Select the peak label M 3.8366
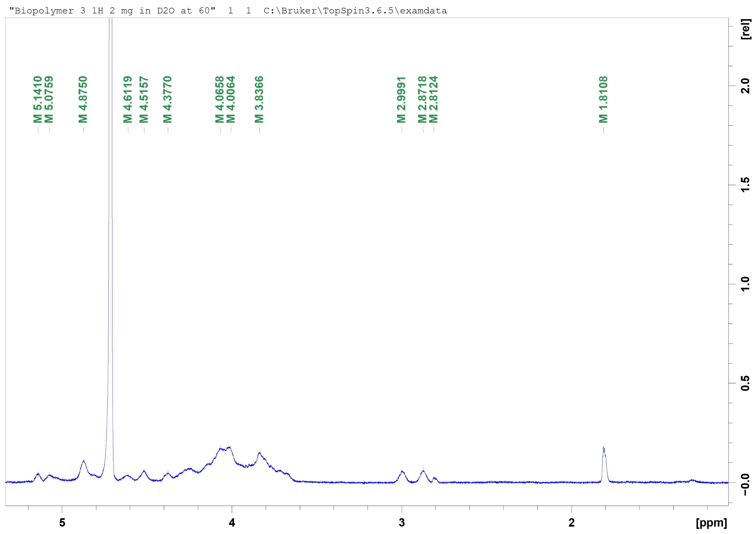 click(259, 100)
